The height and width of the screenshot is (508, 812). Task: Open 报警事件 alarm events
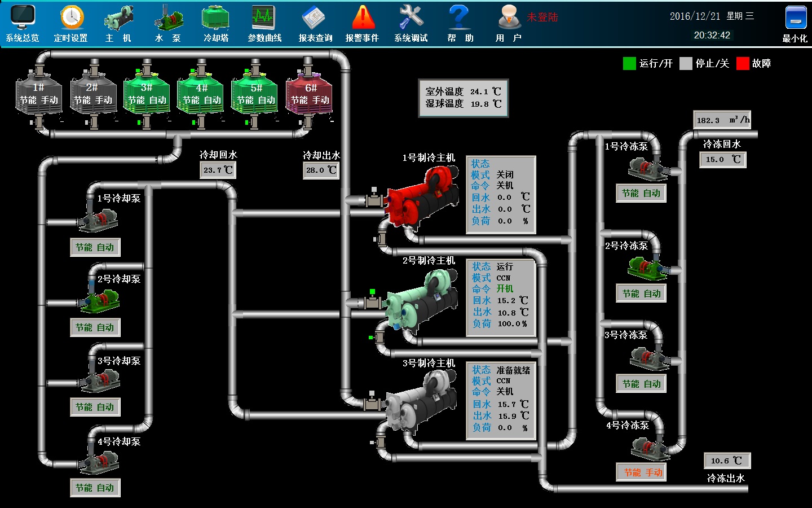click(x=363, y=23)
